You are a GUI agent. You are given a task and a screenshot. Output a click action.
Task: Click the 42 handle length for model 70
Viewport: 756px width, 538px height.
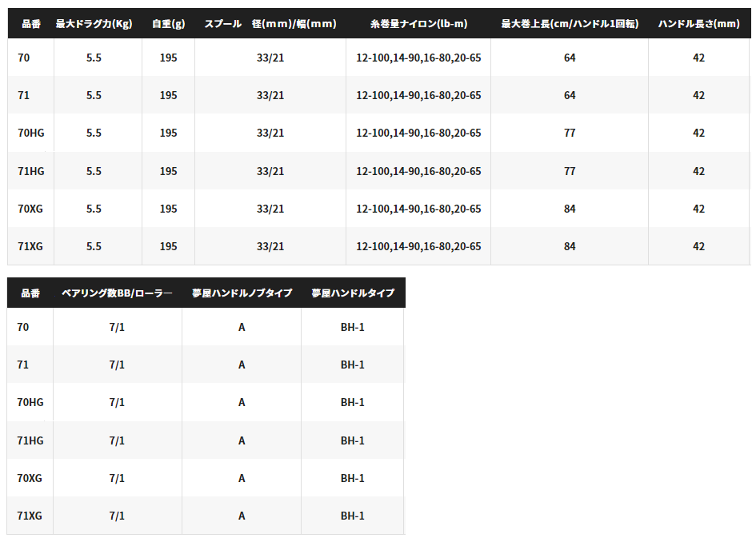tap(698, 58)
